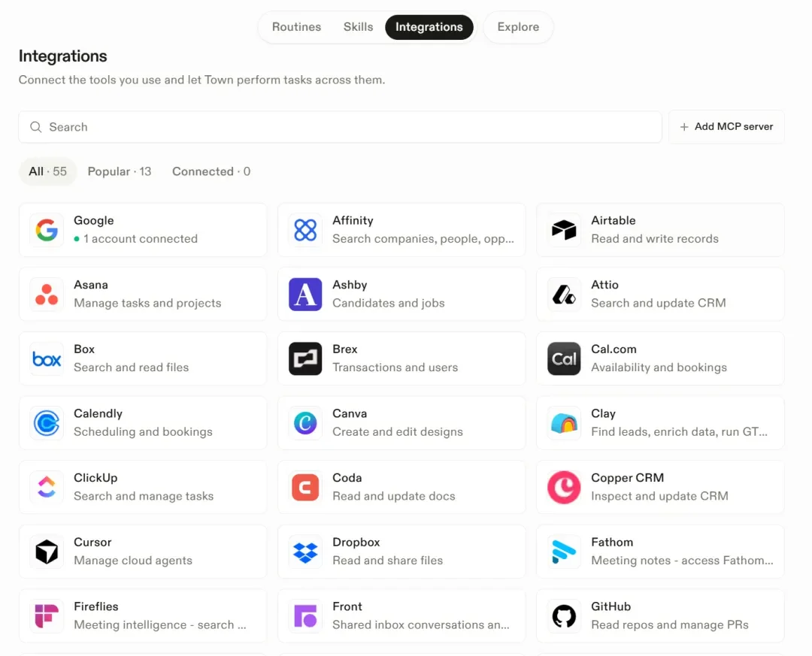
Task: Click 'Candidates and jobs' description
Action: click(389, 303)
